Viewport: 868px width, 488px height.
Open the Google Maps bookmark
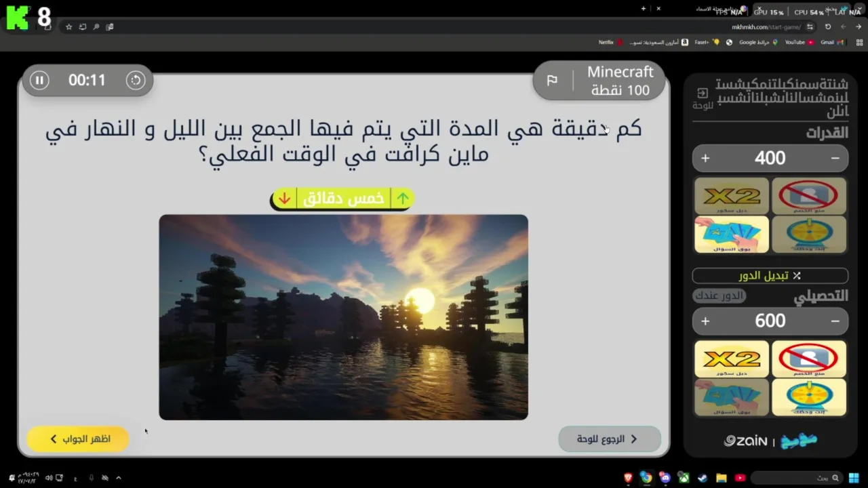[758, 42]
